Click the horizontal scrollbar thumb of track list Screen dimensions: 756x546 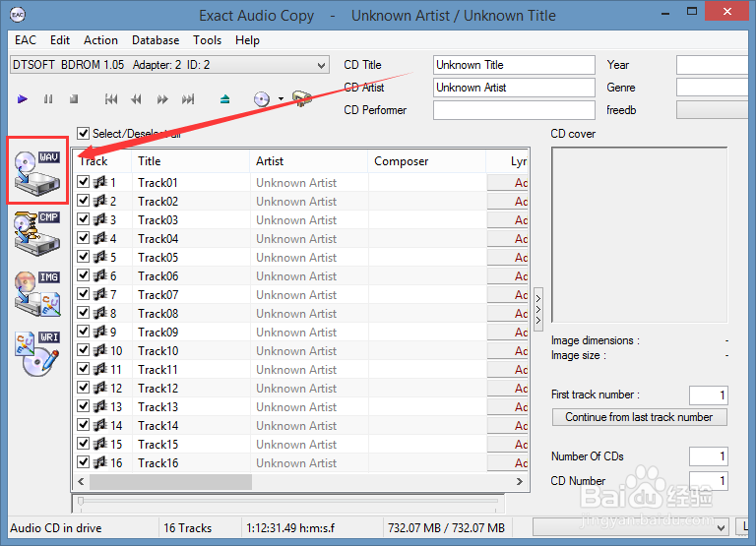point(170,481)
